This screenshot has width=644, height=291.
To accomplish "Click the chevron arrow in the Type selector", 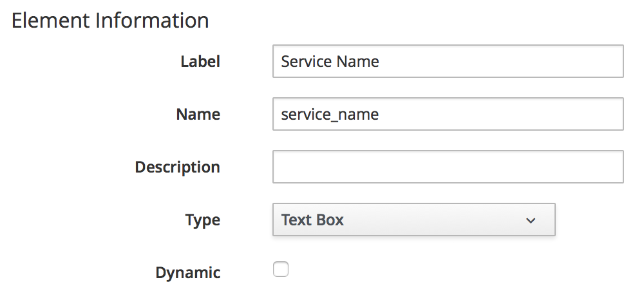I will [531, 220].
